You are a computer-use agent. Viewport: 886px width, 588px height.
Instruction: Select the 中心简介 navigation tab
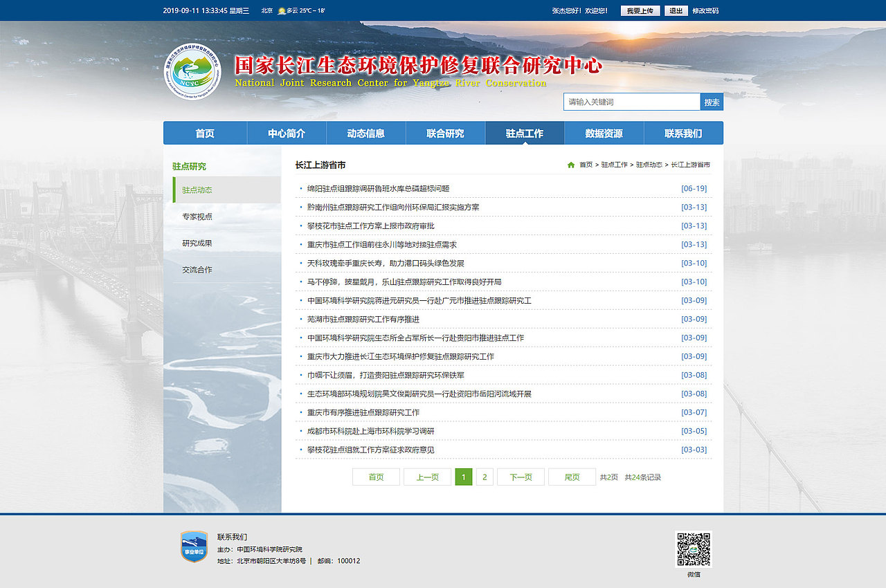click(287, 132)
